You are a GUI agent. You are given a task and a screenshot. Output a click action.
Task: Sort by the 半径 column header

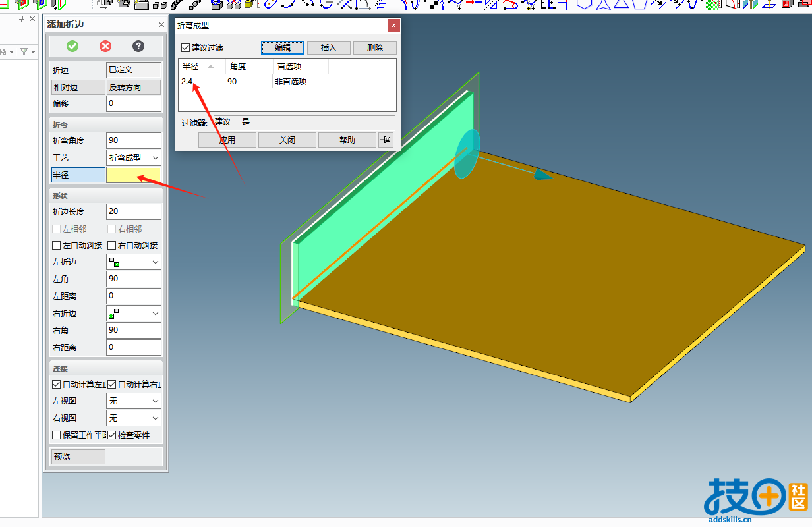click(202, 66)
